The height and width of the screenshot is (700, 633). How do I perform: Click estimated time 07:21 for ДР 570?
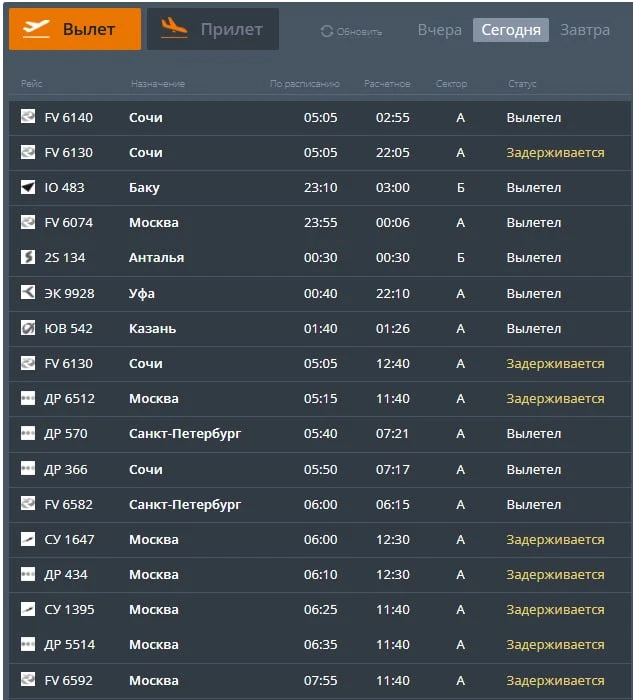pyautogui.click(x=392, y=433)
